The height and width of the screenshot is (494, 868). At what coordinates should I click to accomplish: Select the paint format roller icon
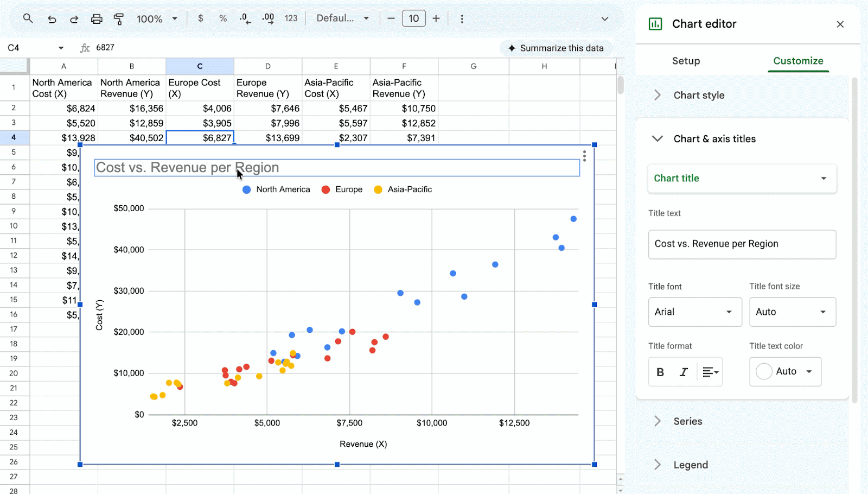[119, 19]
